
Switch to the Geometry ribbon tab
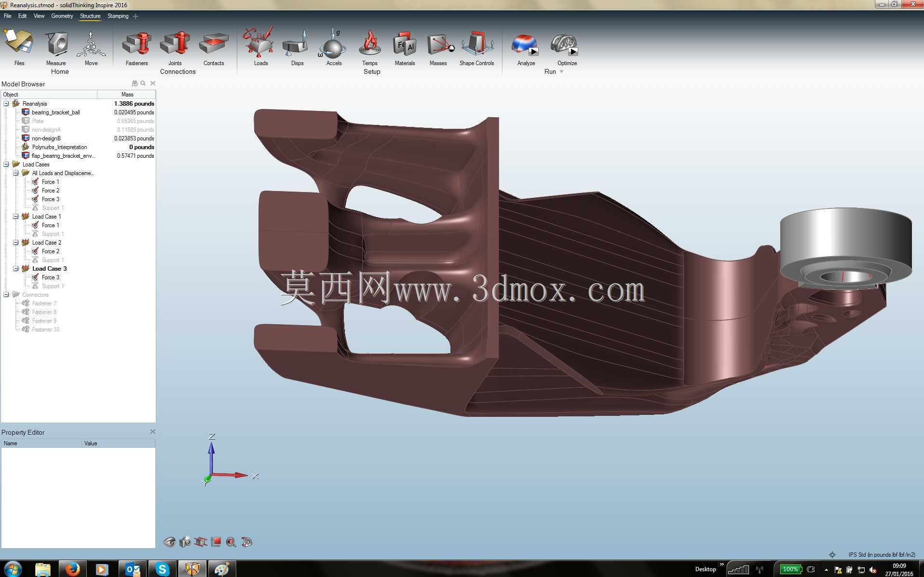pyautogui.click(x=62, y=16)
